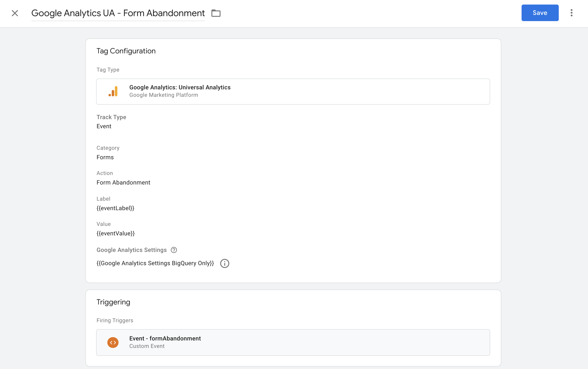588x369 pixels.
Task: Click the Label value {{eventLabel}}
Action: pos(115,208)
